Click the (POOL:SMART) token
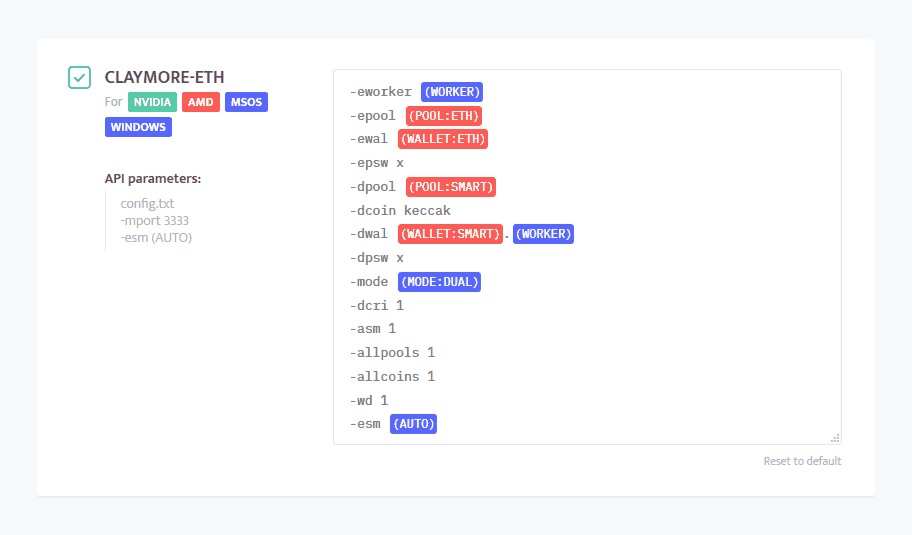 (451, 187)
